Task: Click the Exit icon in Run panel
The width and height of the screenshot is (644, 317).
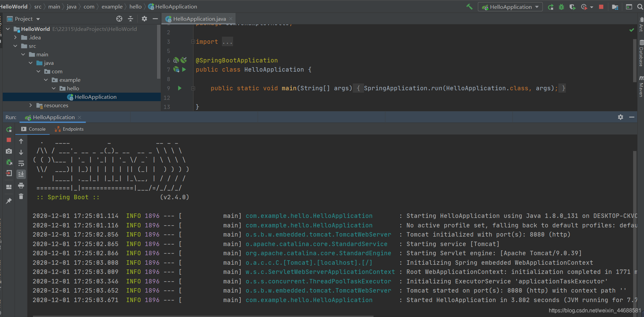Action: coord(9,173)
